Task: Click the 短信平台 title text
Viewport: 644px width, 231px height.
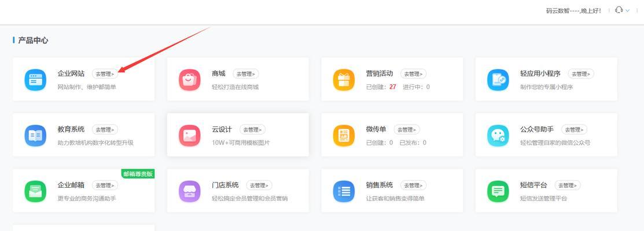Action: 534,185
